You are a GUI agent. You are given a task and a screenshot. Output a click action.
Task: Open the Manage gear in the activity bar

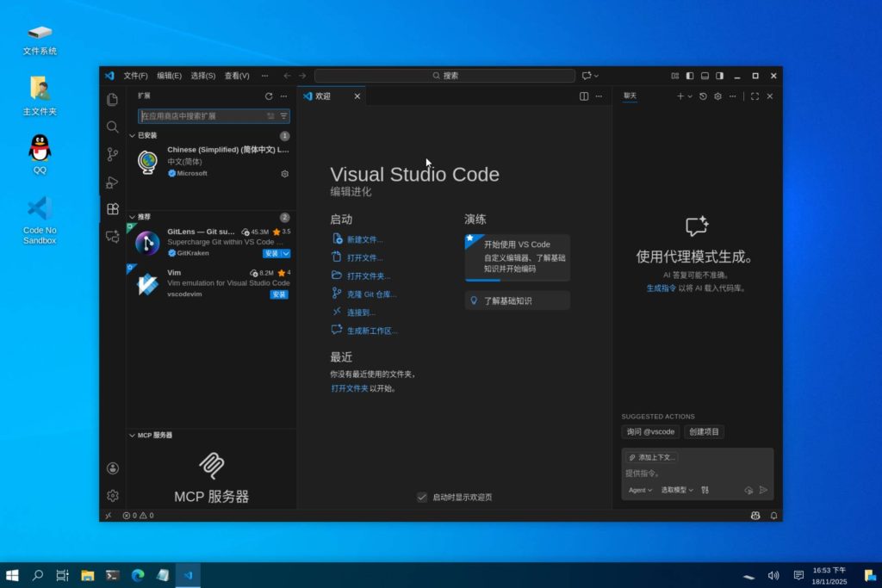tap(113, 495)
